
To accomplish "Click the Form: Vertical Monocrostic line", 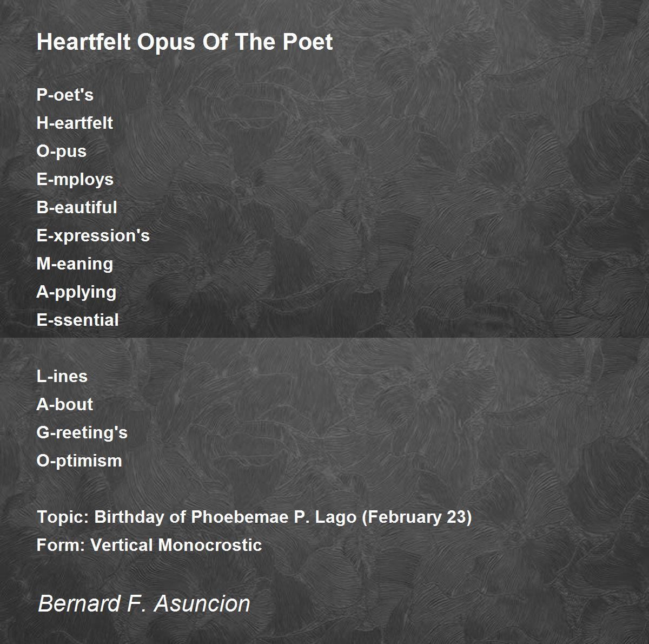I will 149,545.
